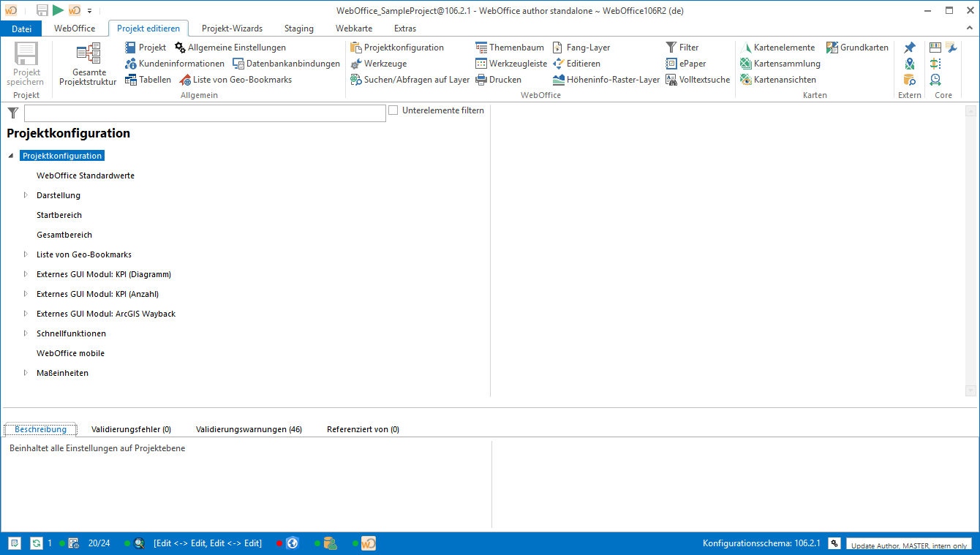Screen dimensions: 980x555
Task: Click the Grundkarten ribbon icon
Action: coord(832,48)
